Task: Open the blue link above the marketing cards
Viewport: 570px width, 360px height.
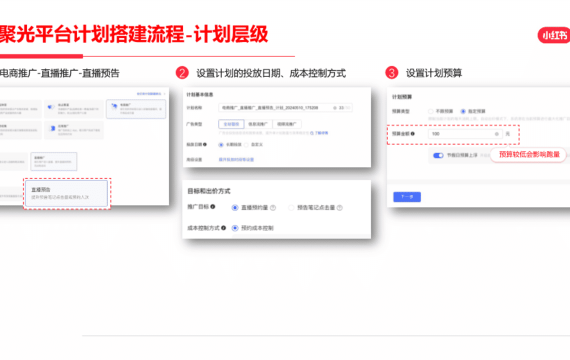Action: point(149,94)
